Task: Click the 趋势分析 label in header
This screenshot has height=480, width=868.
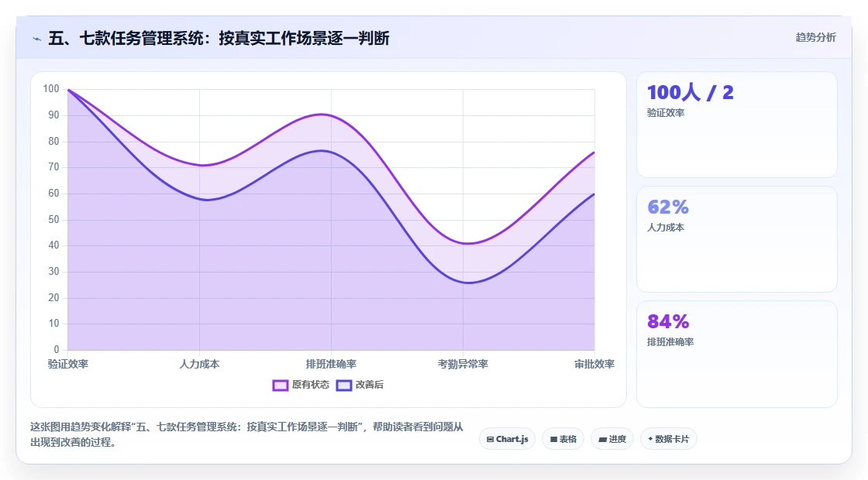Action: click(x=815, y=38)
